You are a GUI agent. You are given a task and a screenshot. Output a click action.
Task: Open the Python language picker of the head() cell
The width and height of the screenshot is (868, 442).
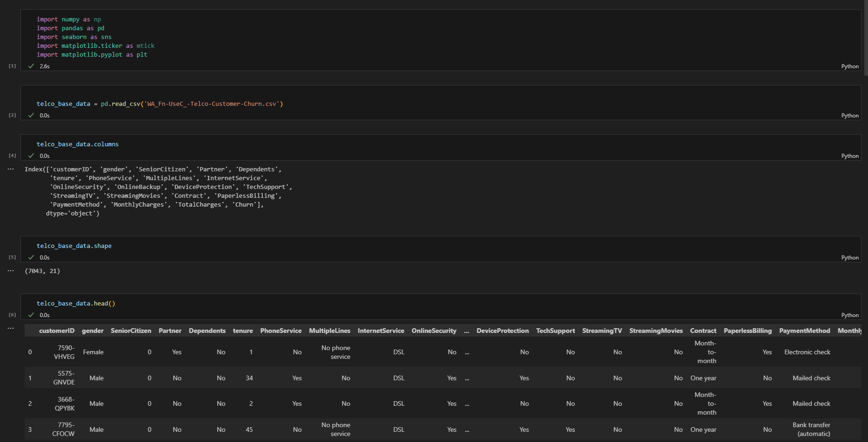click(850, 315)
